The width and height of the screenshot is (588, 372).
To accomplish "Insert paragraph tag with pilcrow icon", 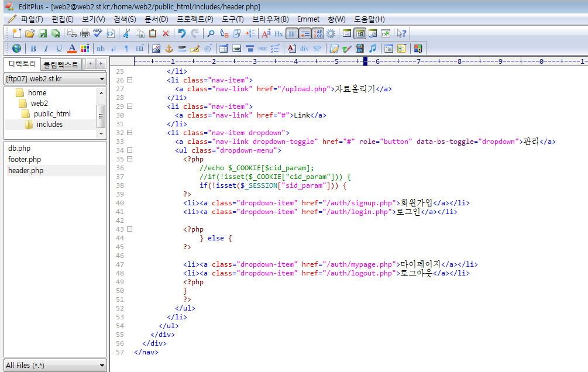I will tap(126, 49).
